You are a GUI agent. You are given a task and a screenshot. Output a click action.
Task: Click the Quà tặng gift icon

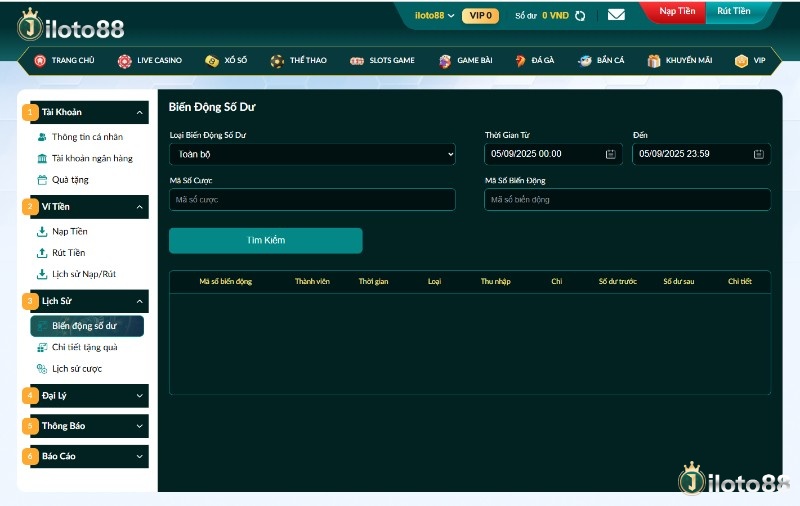pyautogui.click(x=42, y=180)
